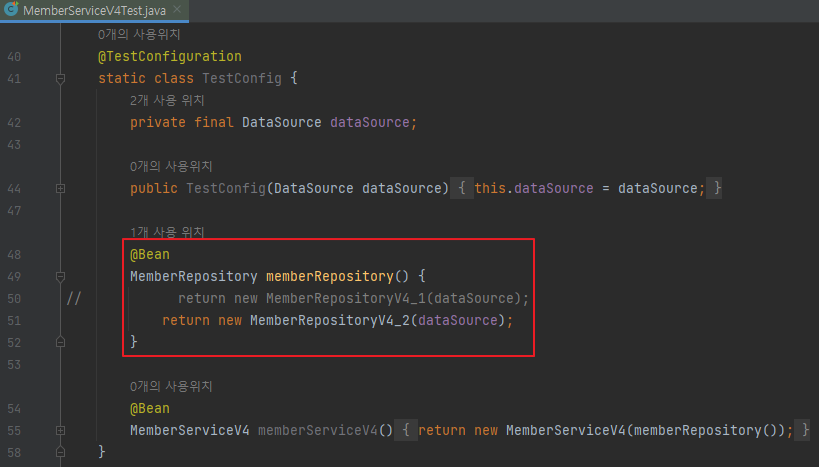Click the dataSource field name on line 42
This screenshot has width=819, height=467.
pos(370,122)
